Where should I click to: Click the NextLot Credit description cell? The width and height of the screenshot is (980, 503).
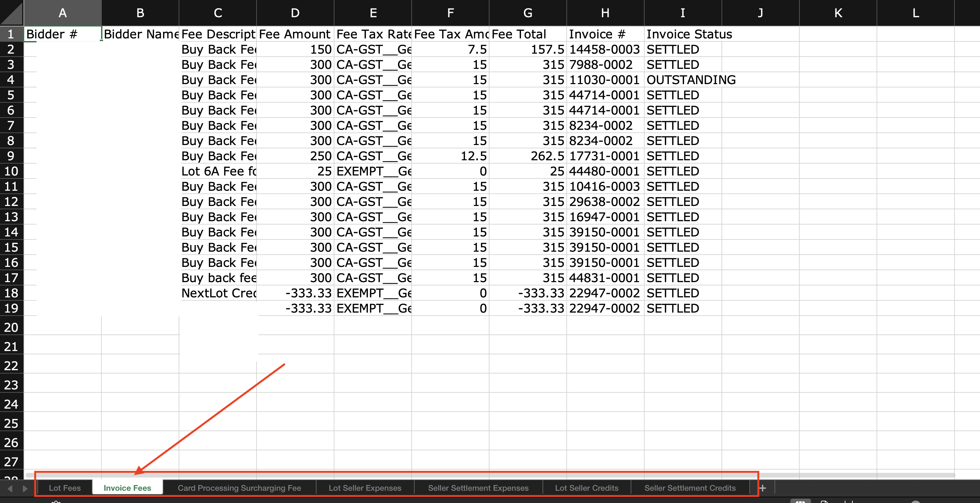218,293
